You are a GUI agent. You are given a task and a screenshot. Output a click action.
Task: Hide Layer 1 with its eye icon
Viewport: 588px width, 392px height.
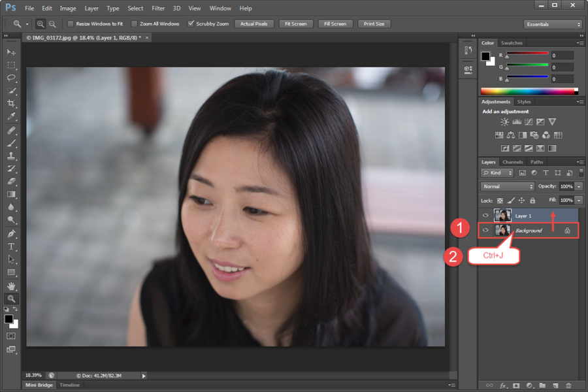point(485,216)
